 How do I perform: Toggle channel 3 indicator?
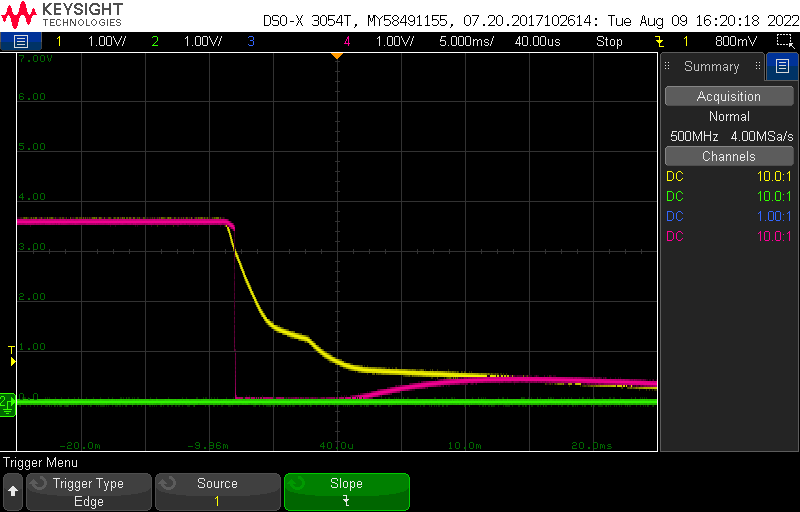click(251, 41)
